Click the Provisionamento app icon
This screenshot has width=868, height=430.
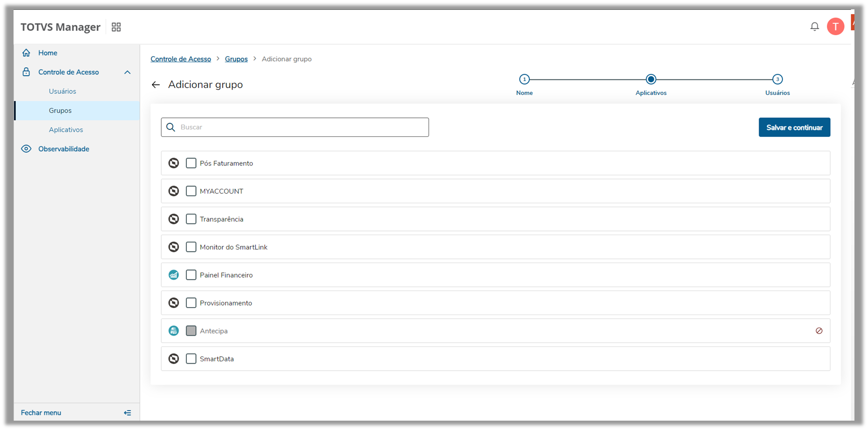pyautogui.click(x=174, y=303)
